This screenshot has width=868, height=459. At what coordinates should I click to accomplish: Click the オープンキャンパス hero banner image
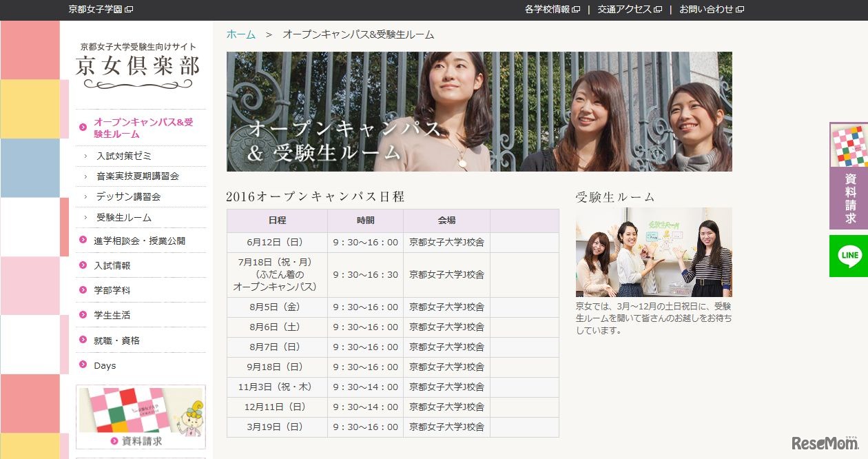pyautogui.click(x=479, y=111)
